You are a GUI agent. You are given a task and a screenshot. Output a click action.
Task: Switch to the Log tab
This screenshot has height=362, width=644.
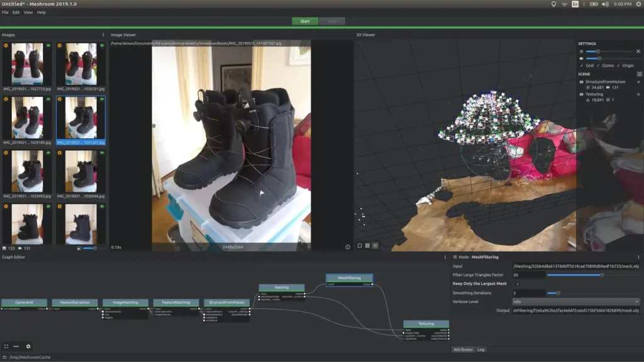[481, 349]
